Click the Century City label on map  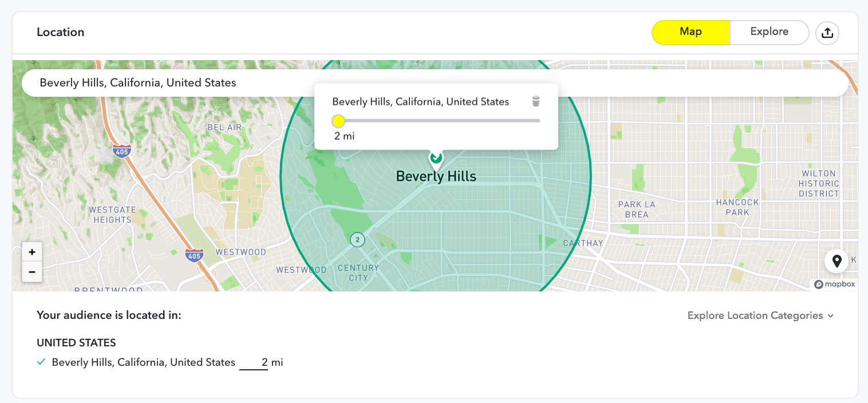coord(358,272)
